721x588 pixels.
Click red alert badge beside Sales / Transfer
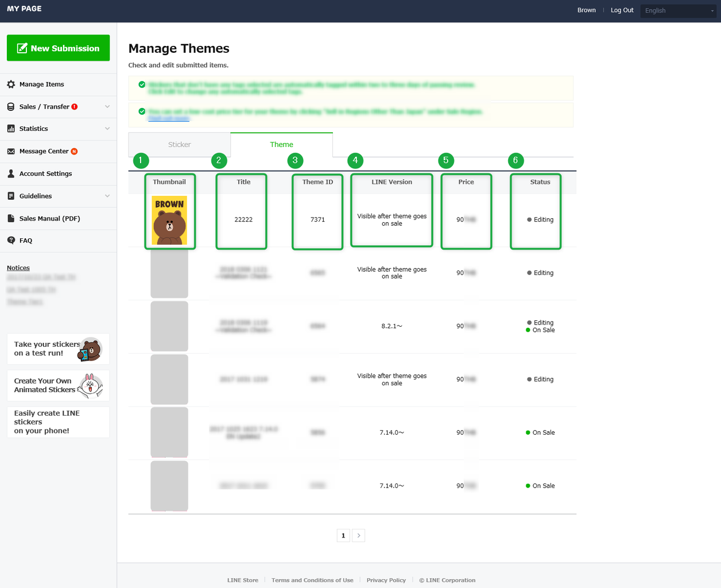(x=75, y=107)
